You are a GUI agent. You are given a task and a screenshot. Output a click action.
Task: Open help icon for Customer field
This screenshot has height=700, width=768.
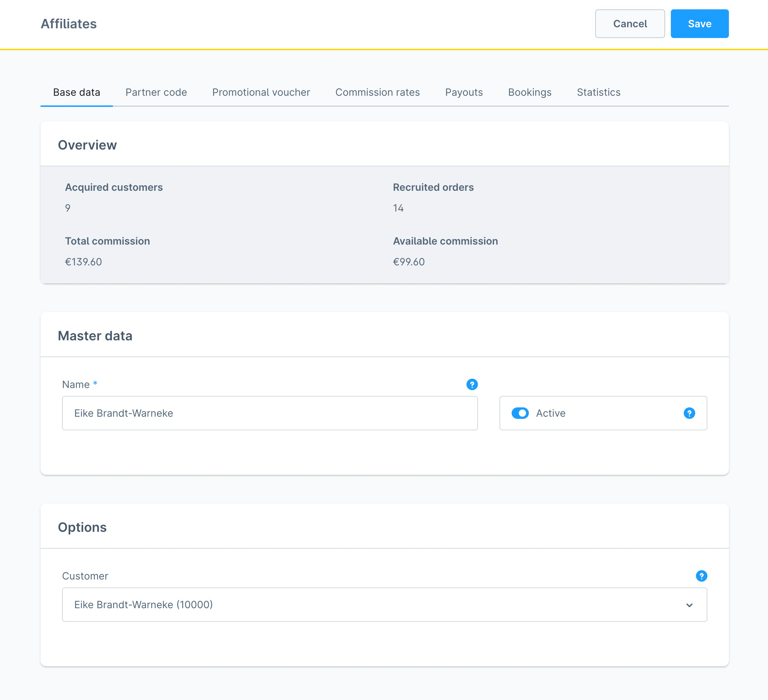701,576
